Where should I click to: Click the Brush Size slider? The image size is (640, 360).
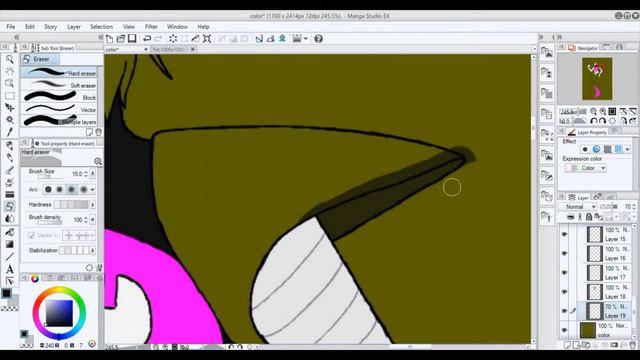click(50, 177)
